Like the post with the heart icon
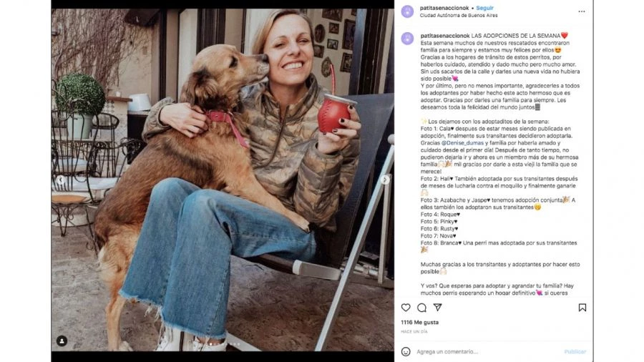Image resolution: width=644 pixels, height=362 pixels. 406,308
